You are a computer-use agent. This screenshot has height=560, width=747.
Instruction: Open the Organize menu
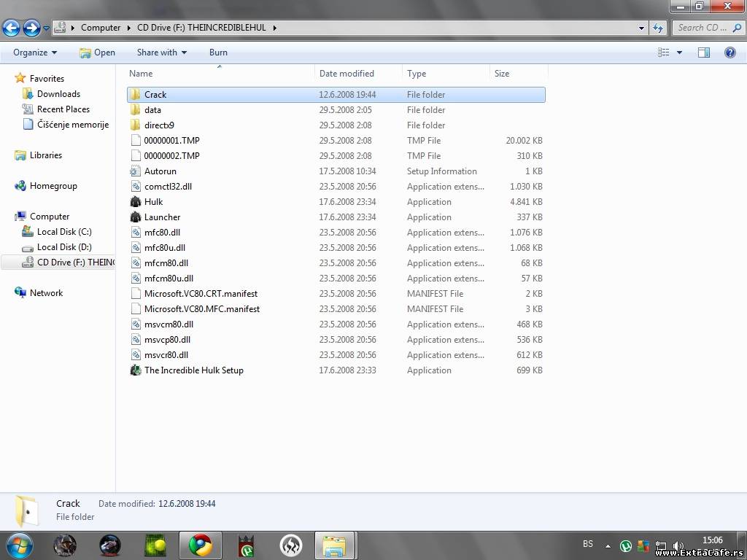pos(35,52)
